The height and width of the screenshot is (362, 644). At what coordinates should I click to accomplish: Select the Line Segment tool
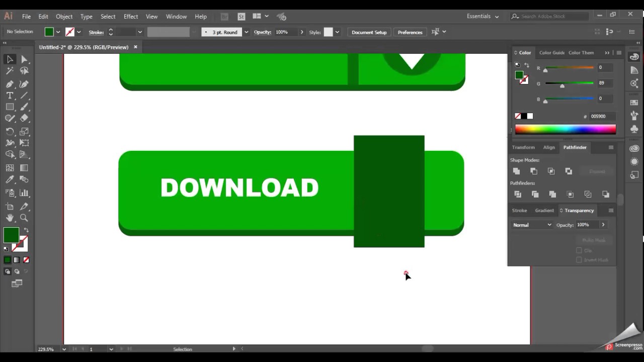(24, 96)
